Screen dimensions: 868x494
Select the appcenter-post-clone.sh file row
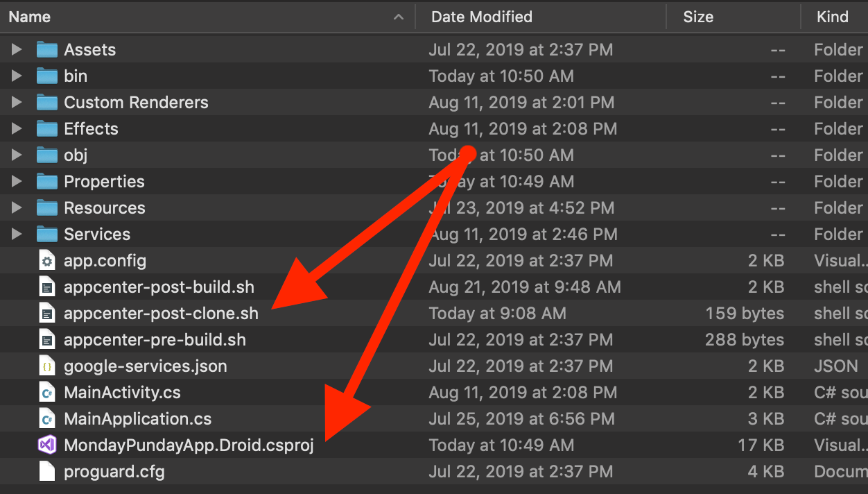coord(434,314)
